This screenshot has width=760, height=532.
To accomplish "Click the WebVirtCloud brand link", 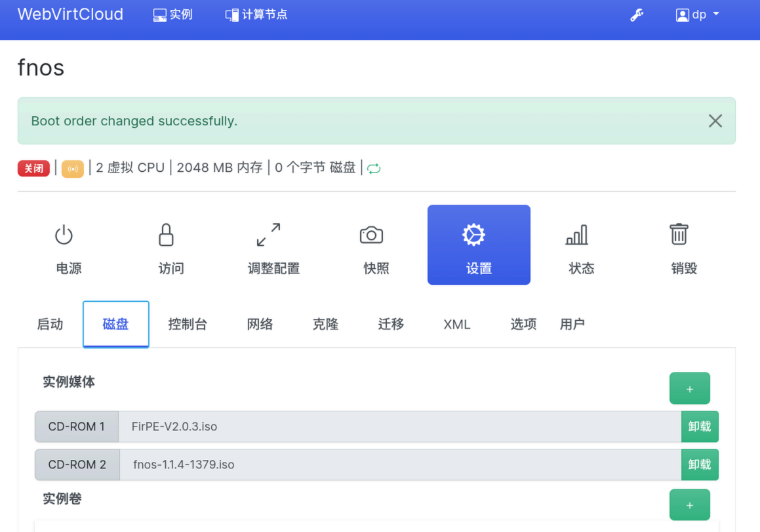I will [70, 14].
